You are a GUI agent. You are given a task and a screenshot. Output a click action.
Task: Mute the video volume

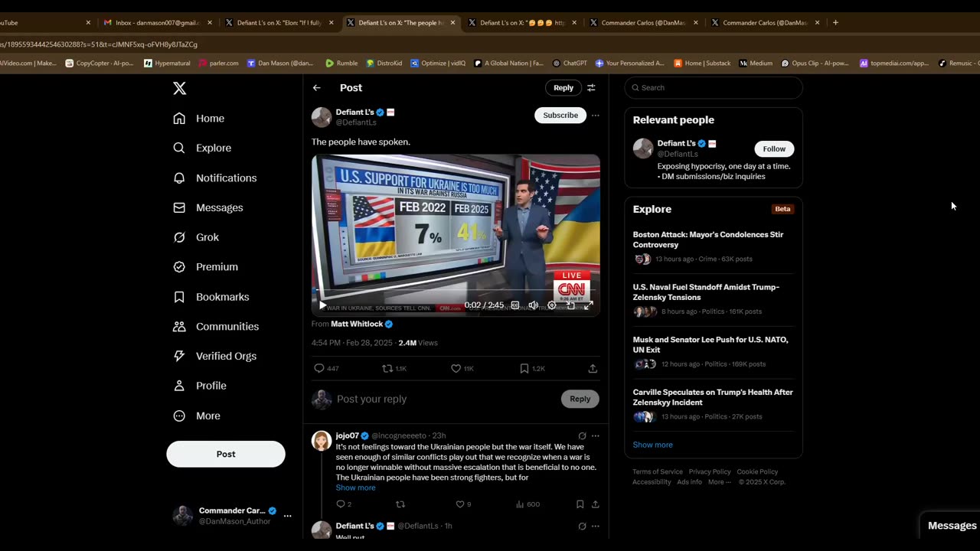(533, 305)
